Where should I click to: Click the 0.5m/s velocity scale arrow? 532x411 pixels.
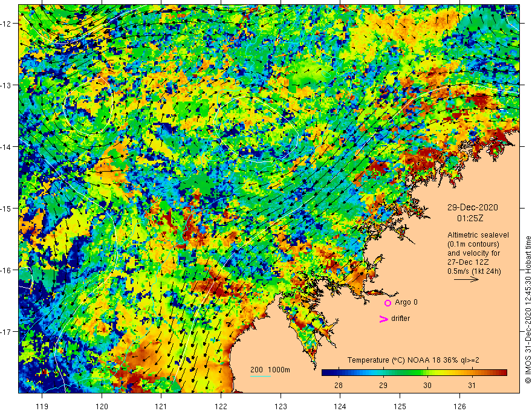coord(466,280)
